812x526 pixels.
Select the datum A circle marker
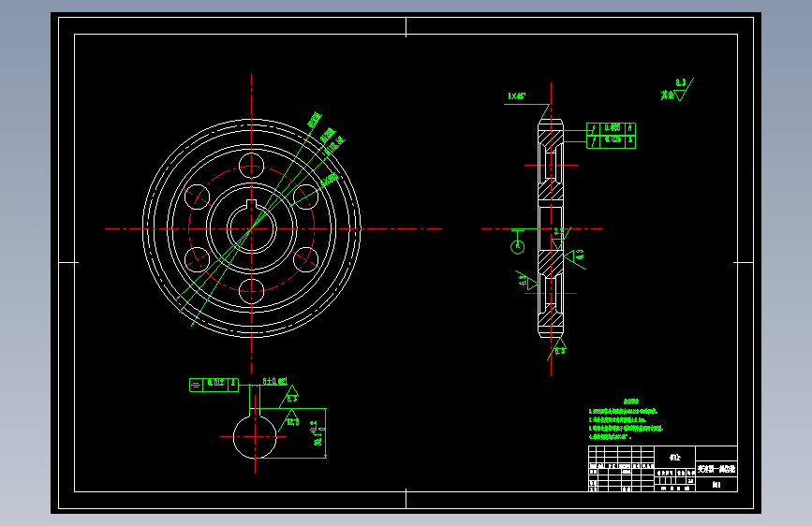[x=517, y=247]
